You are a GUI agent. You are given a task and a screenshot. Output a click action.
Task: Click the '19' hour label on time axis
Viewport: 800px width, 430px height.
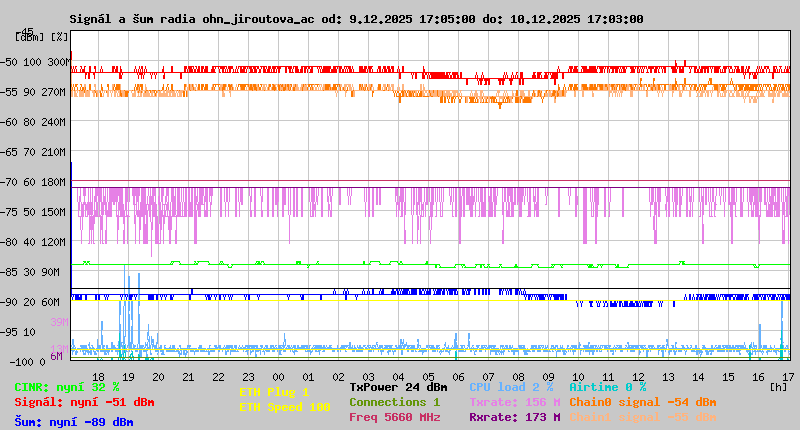coord(129,377)
